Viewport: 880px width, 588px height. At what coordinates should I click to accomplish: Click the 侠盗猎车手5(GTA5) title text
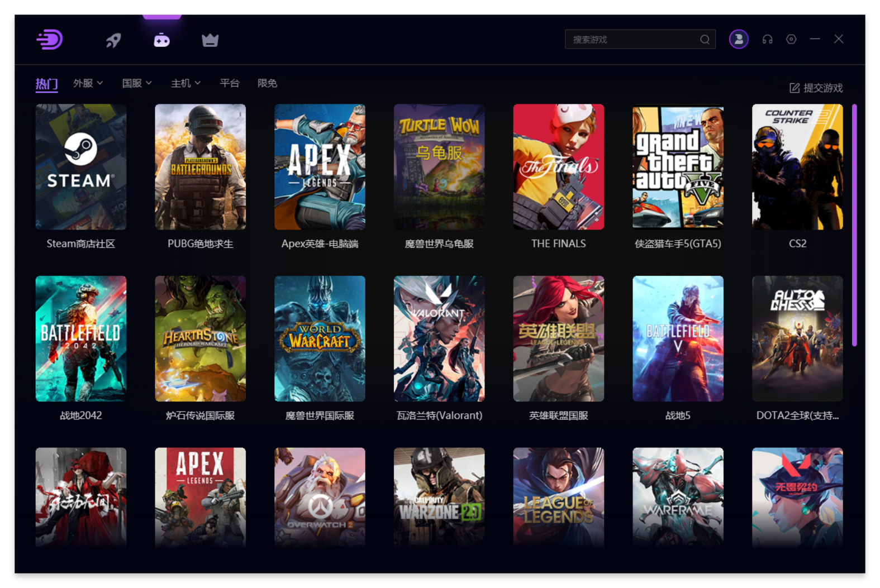[678, 244]
